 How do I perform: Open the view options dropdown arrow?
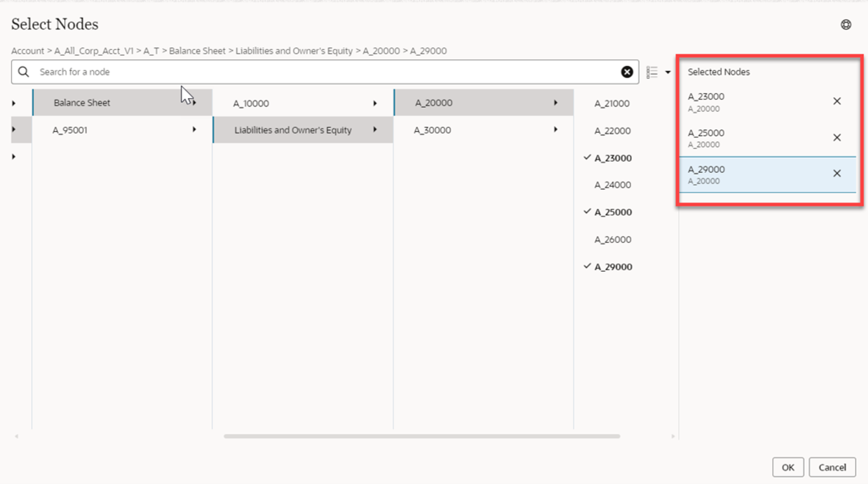[668, 72]
